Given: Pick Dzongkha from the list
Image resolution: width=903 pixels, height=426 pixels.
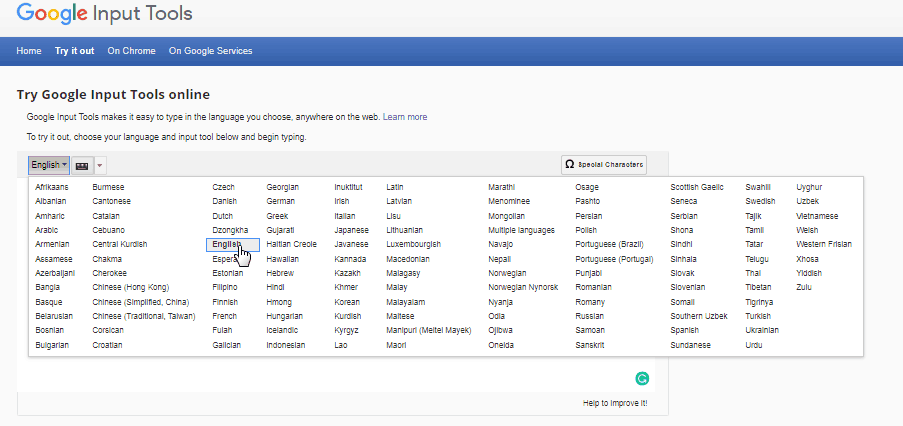Looking at the screenshot, I should click(x=230, y=230).
